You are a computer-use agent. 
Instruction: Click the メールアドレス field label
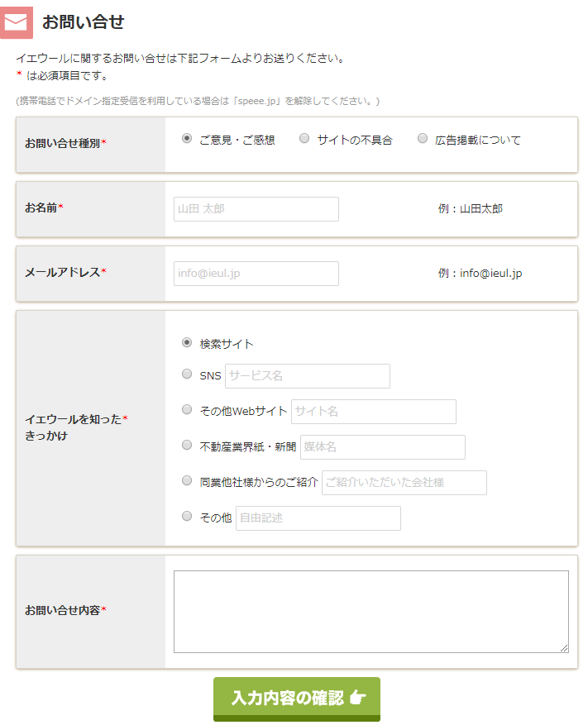tap(65, 272)
